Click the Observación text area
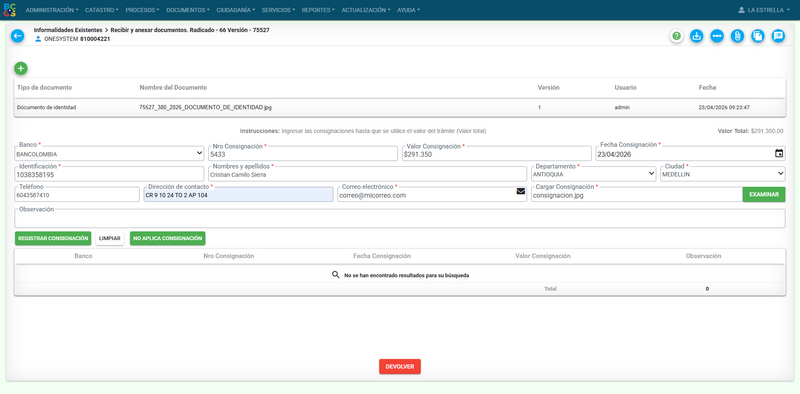The height and width of the screenshot is (394, 800). (x=400, y=218)
